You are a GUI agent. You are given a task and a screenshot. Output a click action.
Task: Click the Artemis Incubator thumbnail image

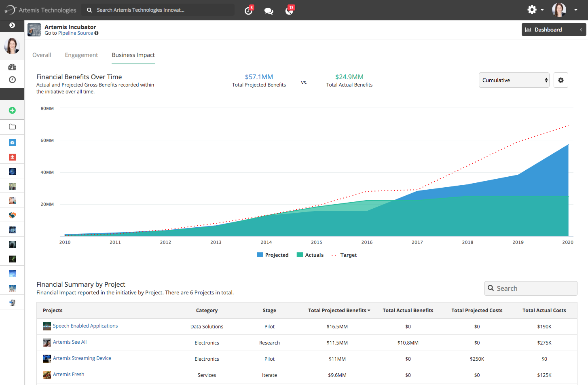click(34, 30)
